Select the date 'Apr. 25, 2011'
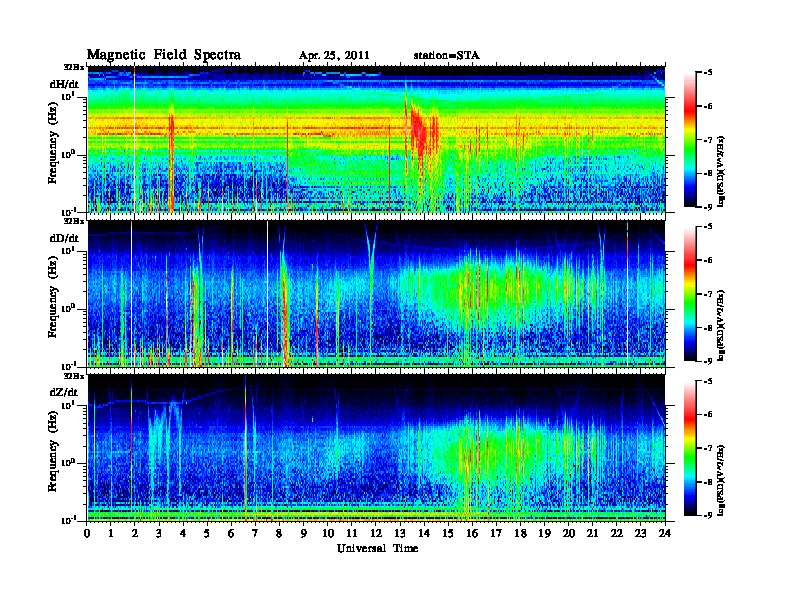 point(334,56)
